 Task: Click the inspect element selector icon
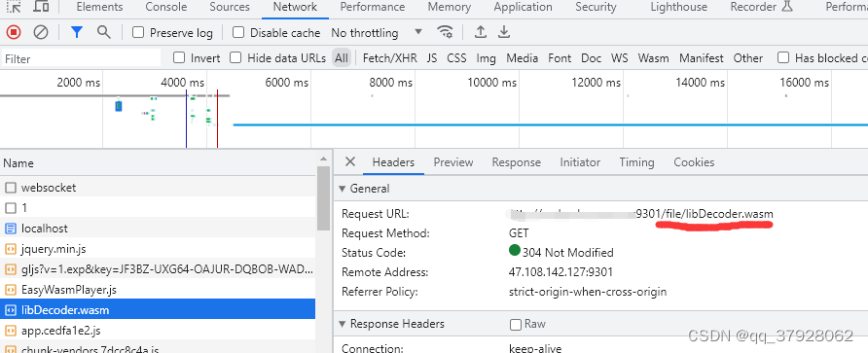(x=14, y=7)
